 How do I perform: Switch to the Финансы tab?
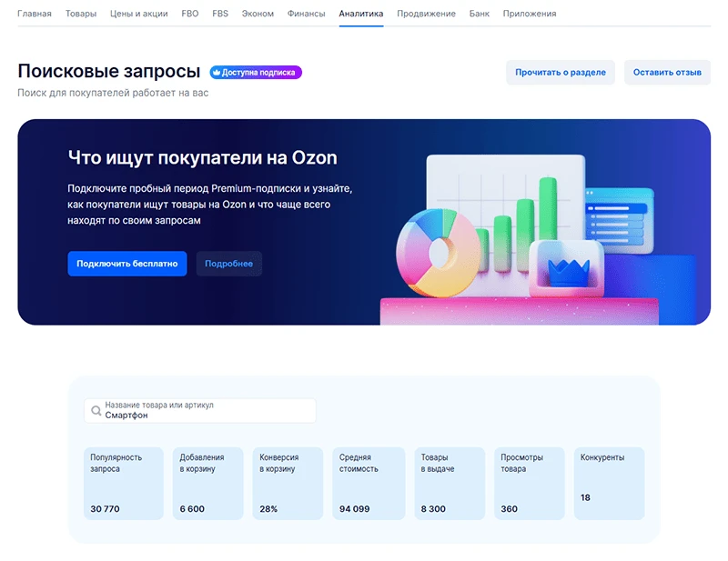coord(306,14)
